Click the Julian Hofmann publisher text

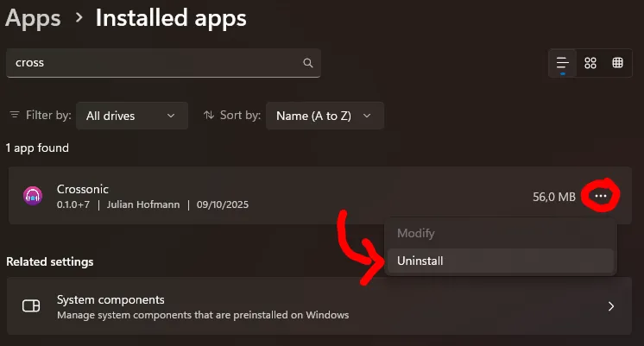tap(143, 204)
